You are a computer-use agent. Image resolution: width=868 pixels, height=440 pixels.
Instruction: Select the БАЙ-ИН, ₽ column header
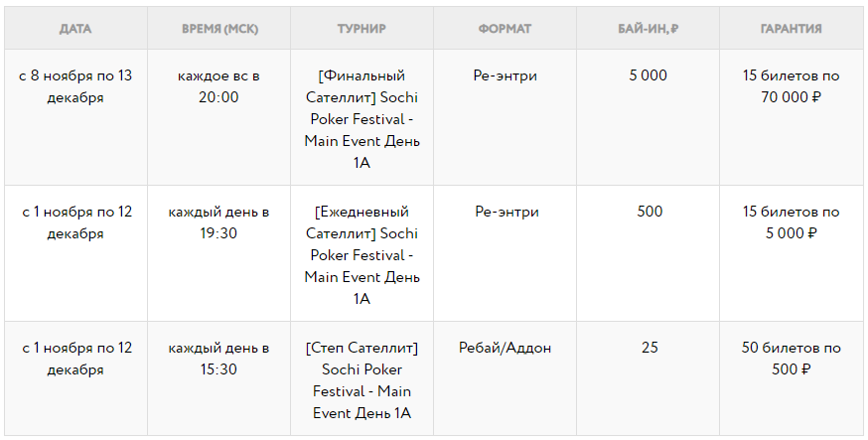pos(648,29)
